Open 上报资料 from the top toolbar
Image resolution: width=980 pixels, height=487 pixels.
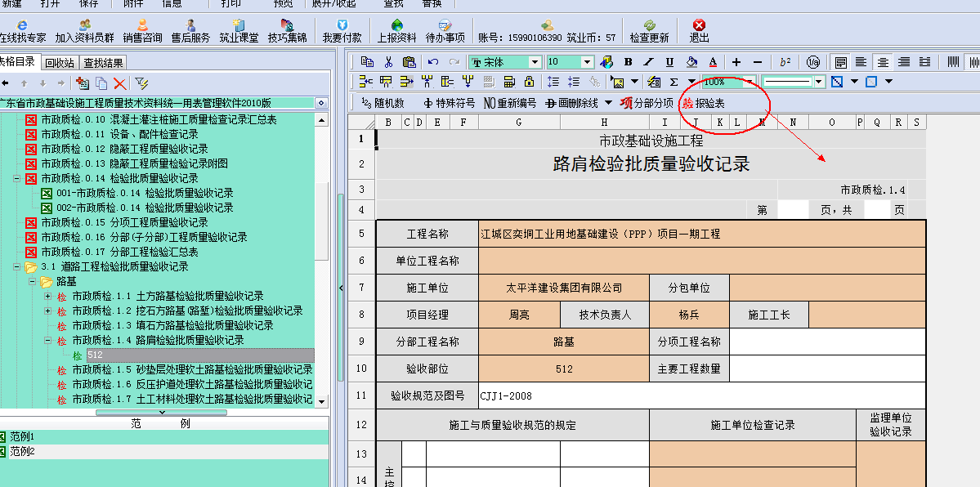(396, 31)
